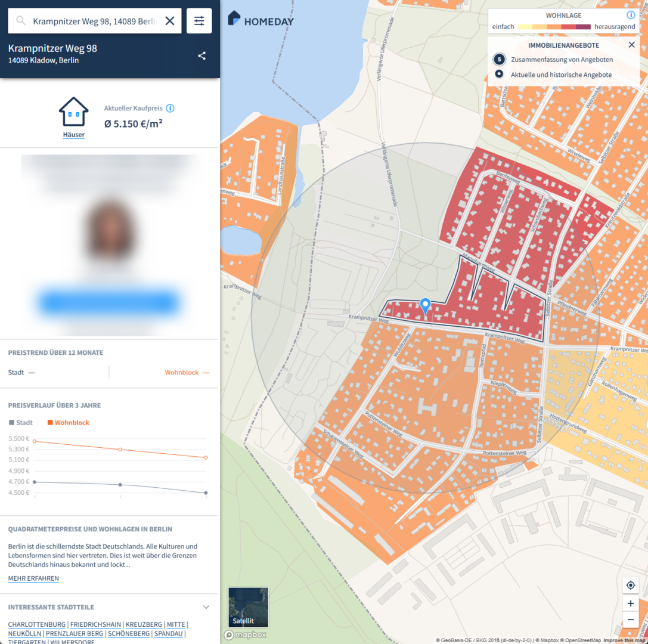Image resolution: width=648 pixels, height=644 pixels.
Task: Click the Mehr erfahren link
Action: point(33,578)
